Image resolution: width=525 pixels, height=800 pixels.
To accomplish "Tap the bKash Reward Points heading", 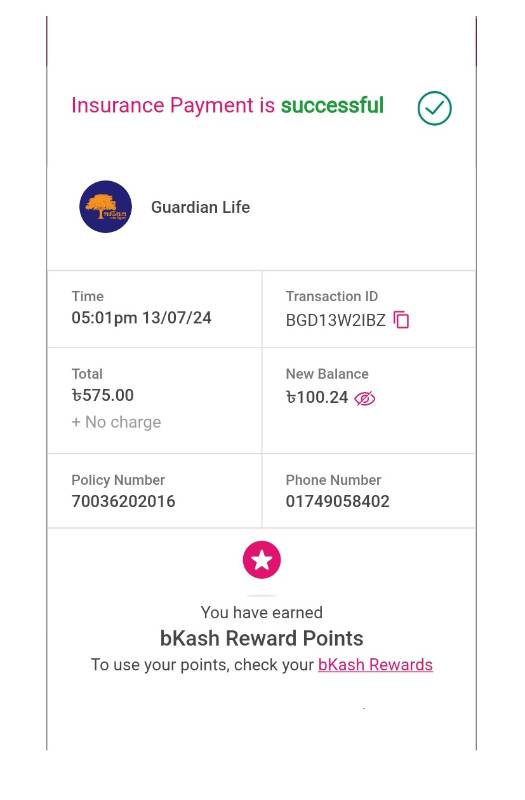I will click(262, 638).
